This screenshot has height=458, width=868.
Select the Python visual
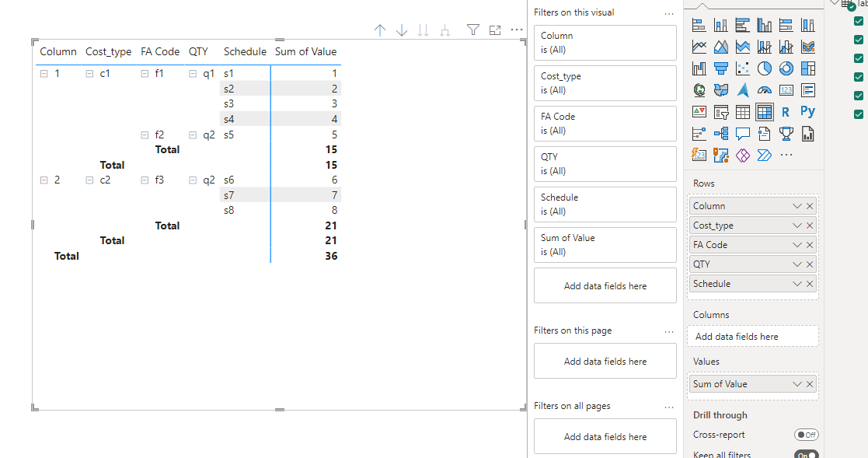(x=807, y=112)
